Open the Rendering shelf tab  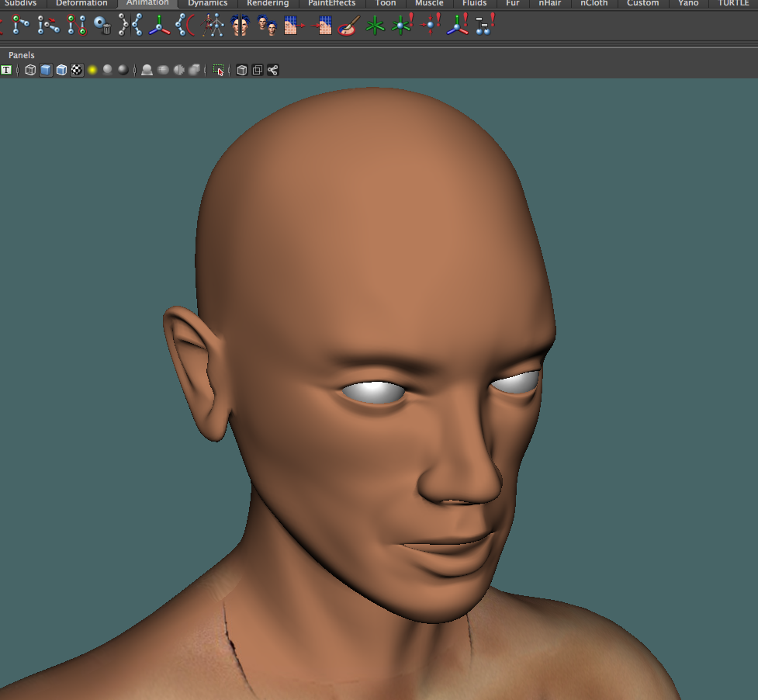(267, 3)
